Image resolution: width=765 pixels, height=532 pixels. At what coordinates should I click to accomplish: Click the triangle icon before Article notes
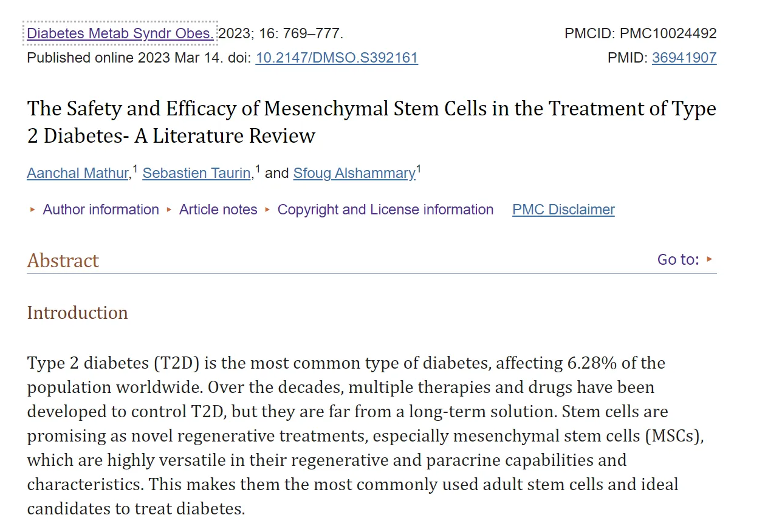pos(170,210)
